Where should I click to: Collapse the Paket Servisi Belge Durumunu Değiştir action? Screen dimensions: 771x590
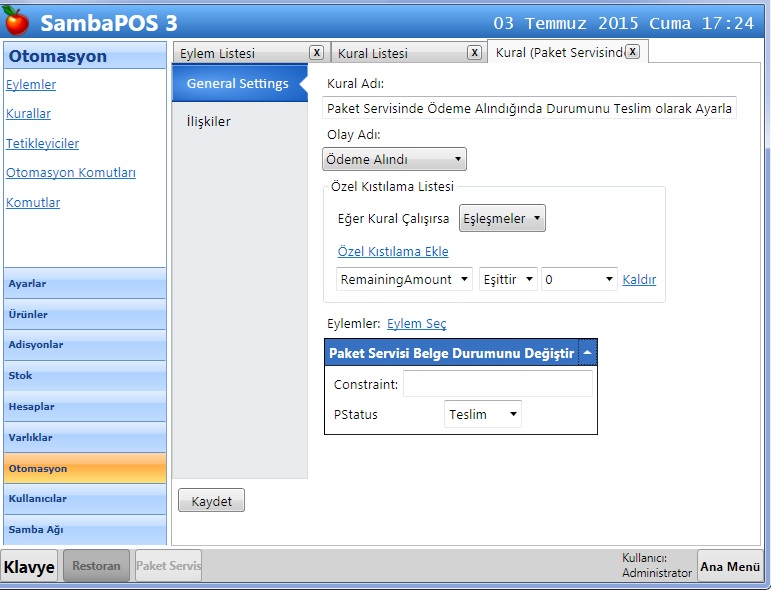[x=587, y=353]
